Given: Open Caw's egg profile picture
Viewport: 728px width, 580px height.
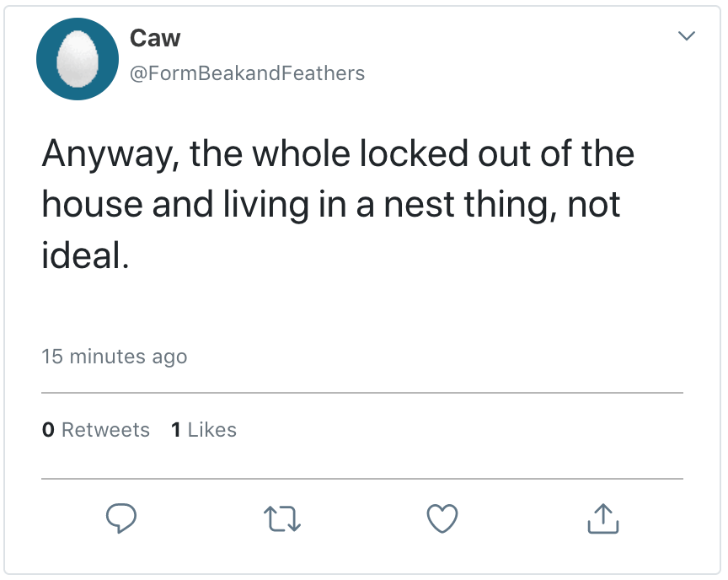Looking at the screenshot, I should 77,59.
